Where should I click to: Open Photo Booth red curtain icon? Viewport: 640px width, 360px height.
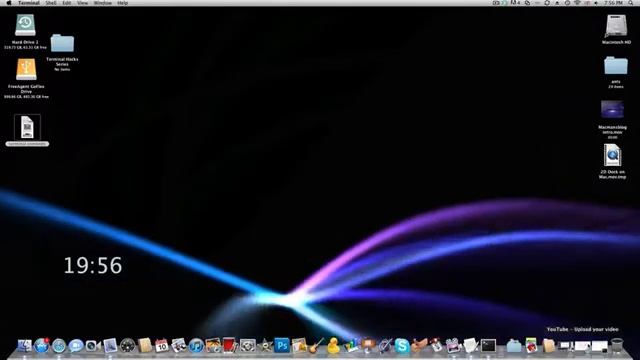click(230, 345)
